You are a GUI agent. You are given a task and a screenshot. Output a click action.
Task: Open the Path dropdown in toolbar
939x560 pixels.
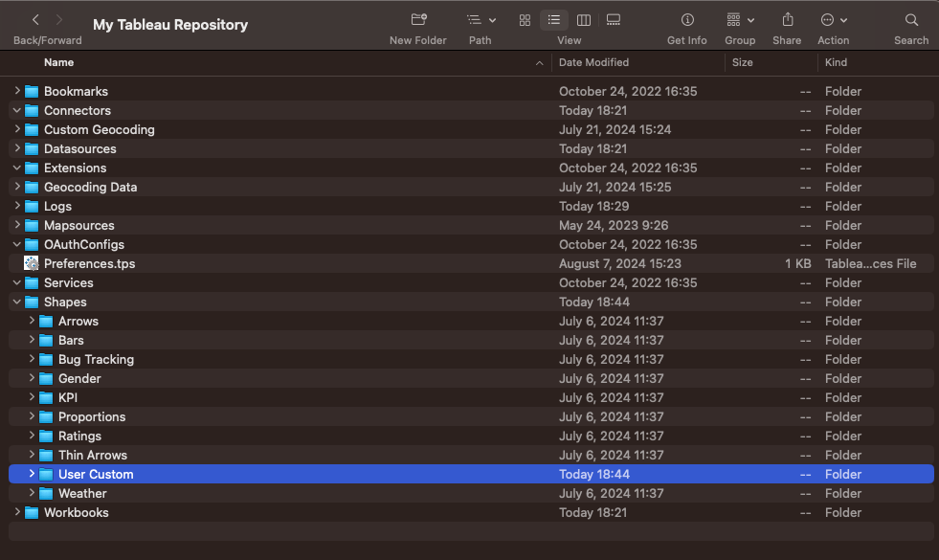(x=481, y=20)
